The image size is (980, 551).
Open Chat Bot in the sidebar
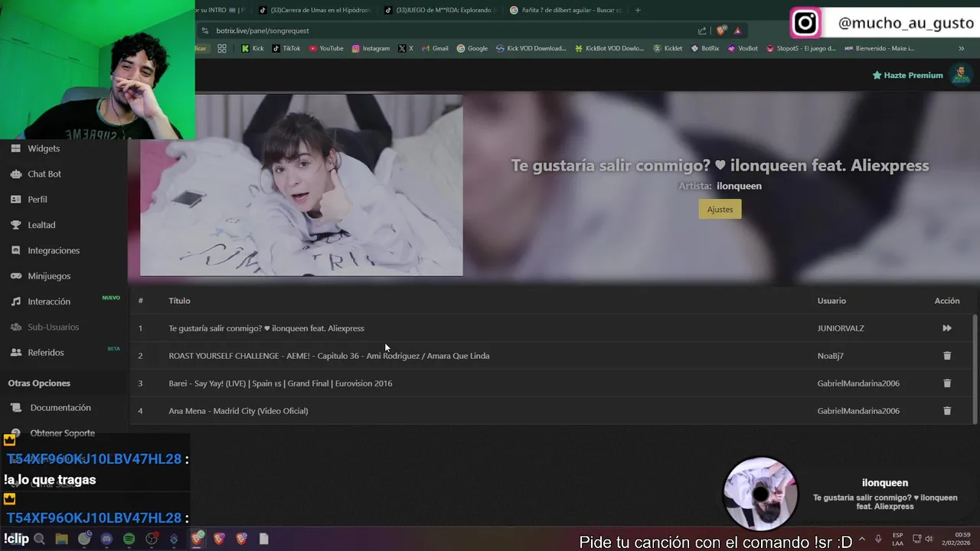(44, 174)
